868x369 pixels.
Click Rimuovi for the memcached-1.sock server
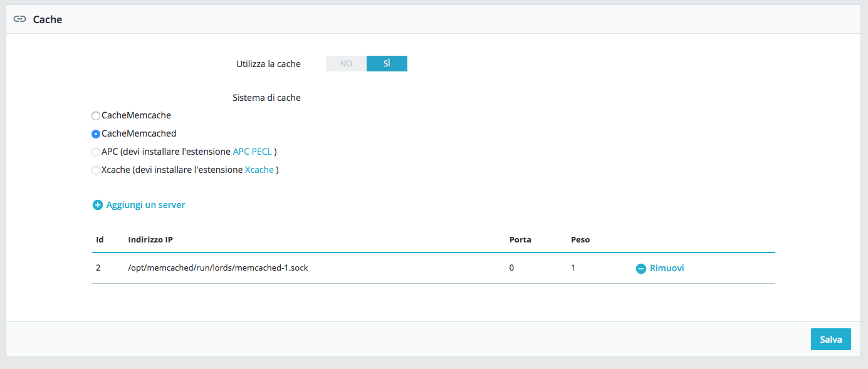point(667,268)
